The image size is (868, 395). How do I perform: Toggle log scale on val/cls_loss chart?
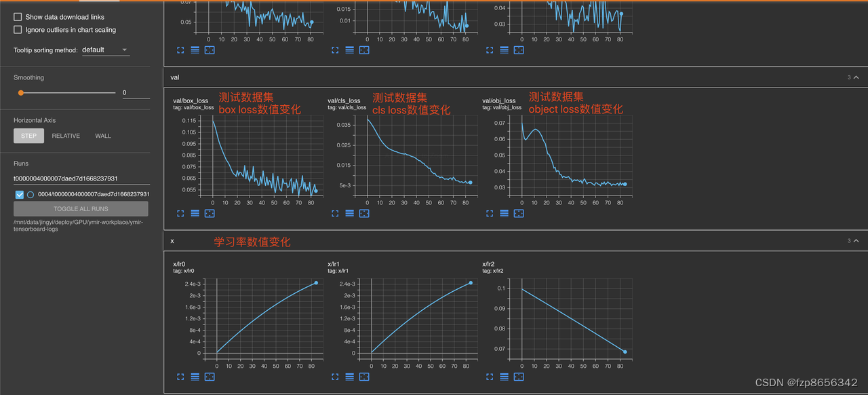(349, 213)
